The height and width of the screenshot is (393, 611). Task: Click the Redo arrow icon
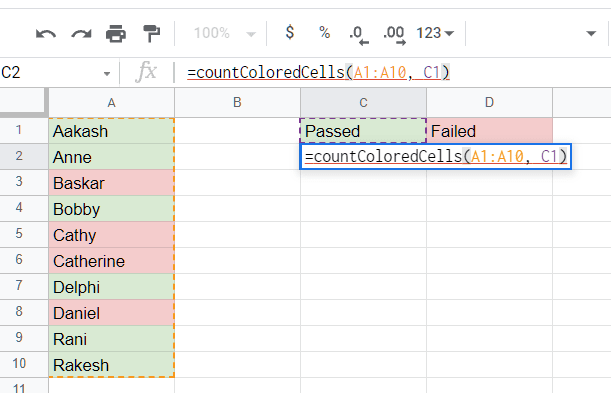[81, 34]
